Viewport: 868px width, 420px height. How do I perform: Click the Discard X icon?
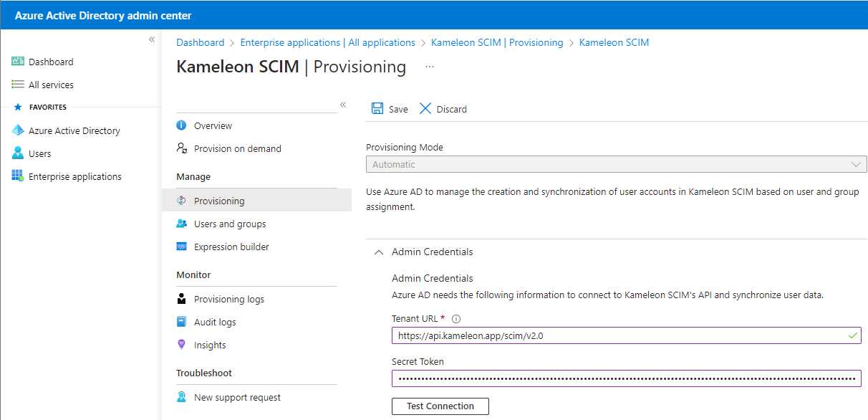tap(425, 109)
